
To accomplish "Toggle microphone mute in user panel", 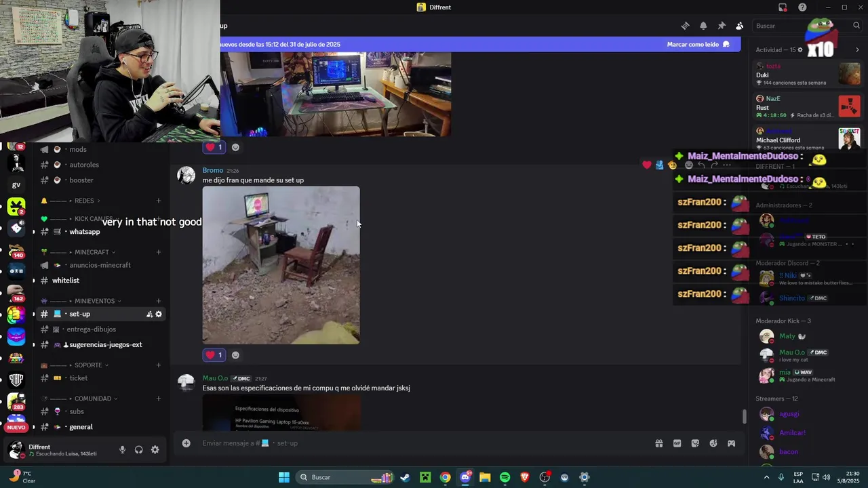I will tap(122, 449).
